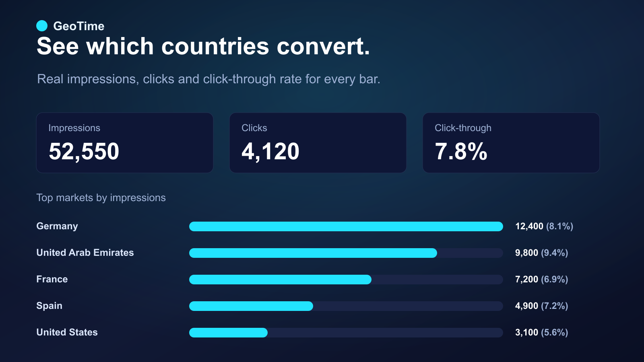This screenshot has width=644, height=362.
Task: Select the Clicks stat card
Action: 318,143
